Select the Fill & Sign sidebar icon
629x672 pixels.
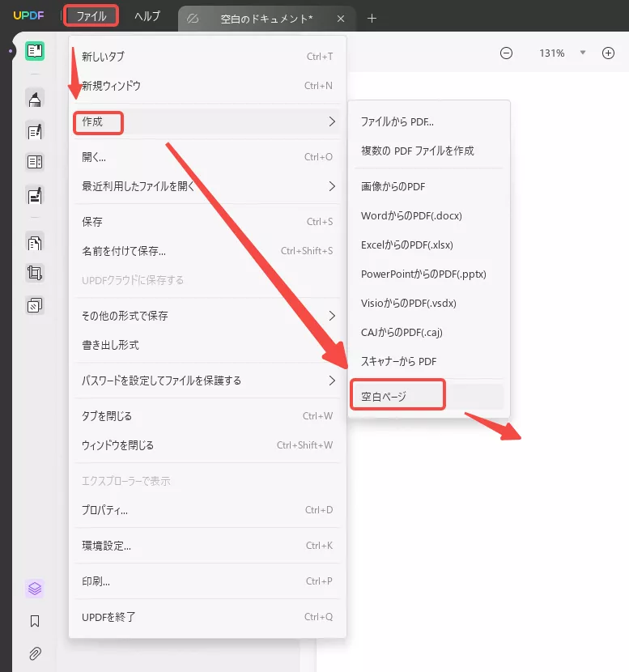click(x=35, y=195)
